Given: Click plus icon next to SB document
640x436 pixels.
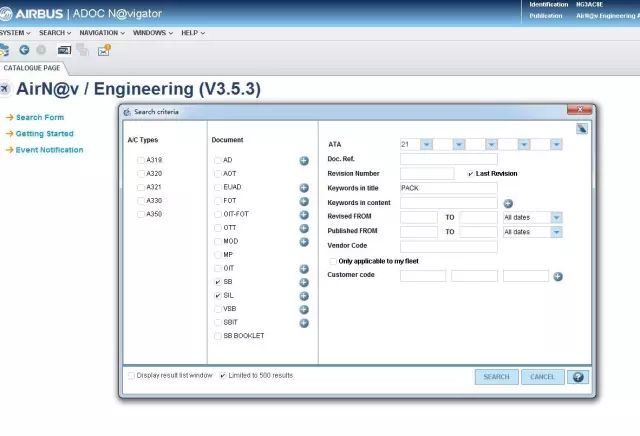Looking at the screenshot, I should 304,282.
